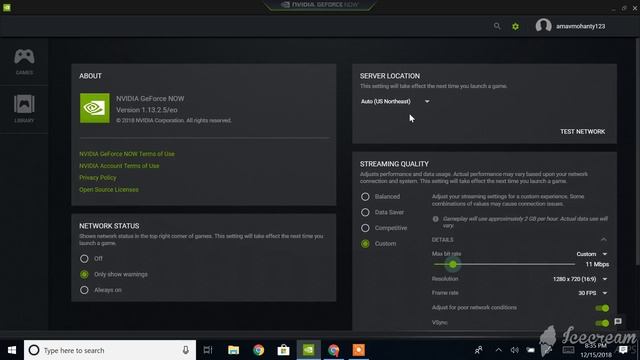The height and width of the screenshot is (360, 640).
Task: Click NVIDIA GeForce NOW taskbar icon
Action: [309, 350]
